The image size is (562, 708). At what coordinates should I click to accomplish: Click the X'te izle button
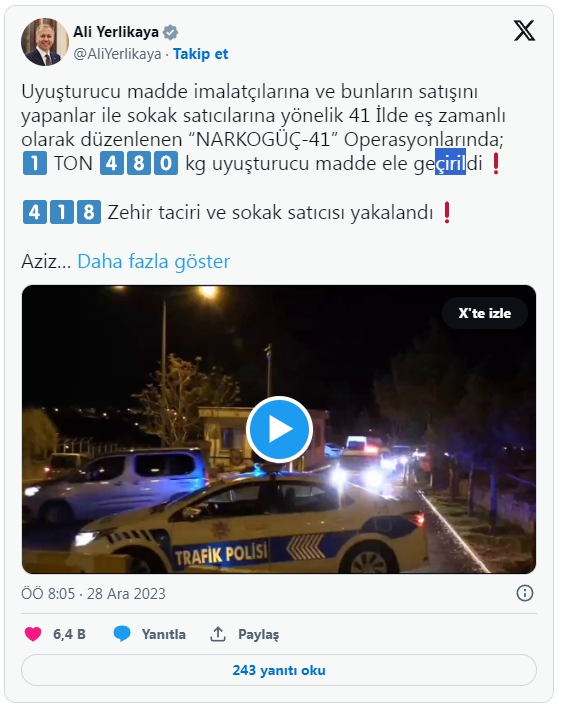click(x=484, y=313)
